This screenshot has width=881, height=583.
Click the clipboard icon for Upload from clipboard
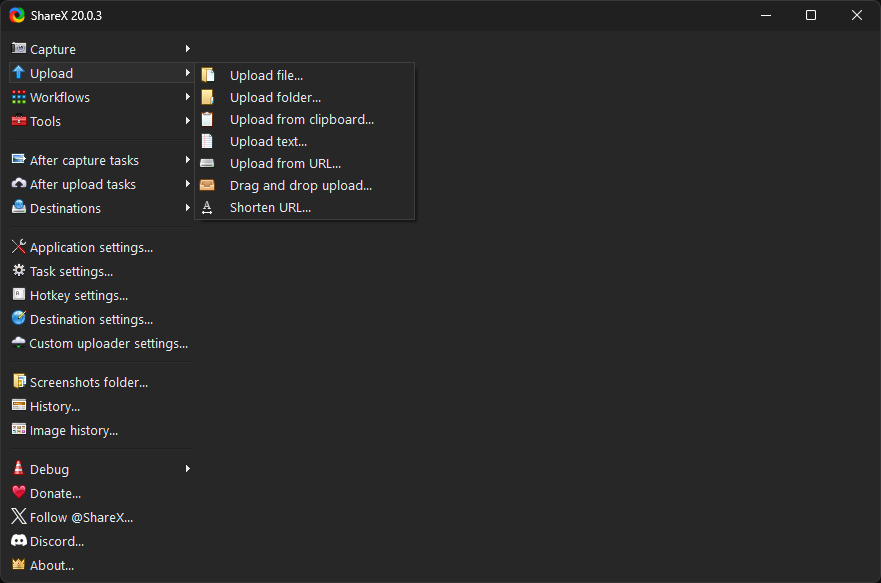click(x=207, y=119)
